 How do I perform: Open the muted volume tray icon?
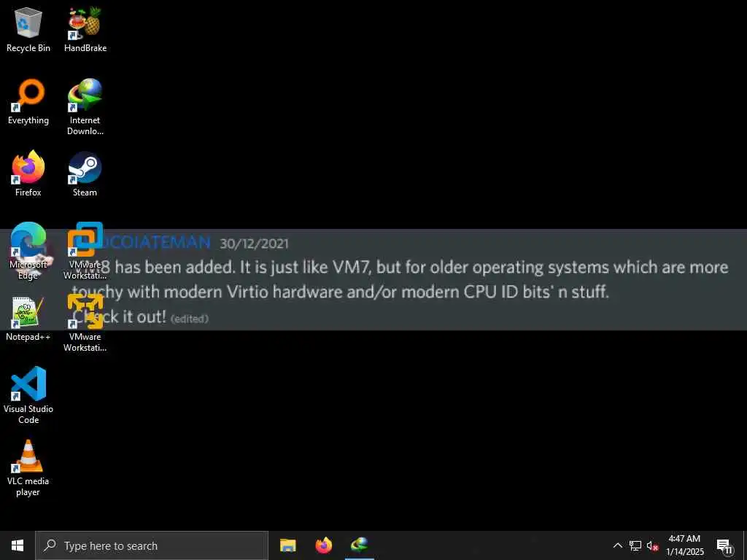[x=653, y=545]
